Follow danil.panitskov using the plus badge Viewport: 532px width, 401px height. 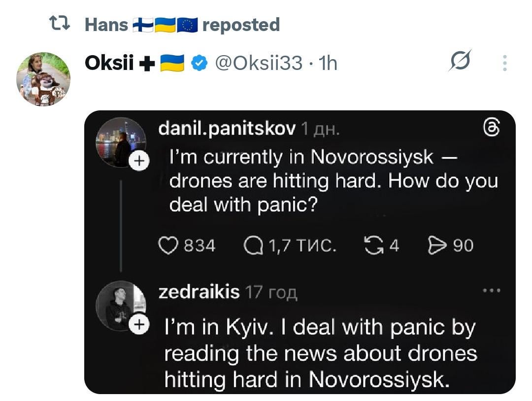click(139, 161)
